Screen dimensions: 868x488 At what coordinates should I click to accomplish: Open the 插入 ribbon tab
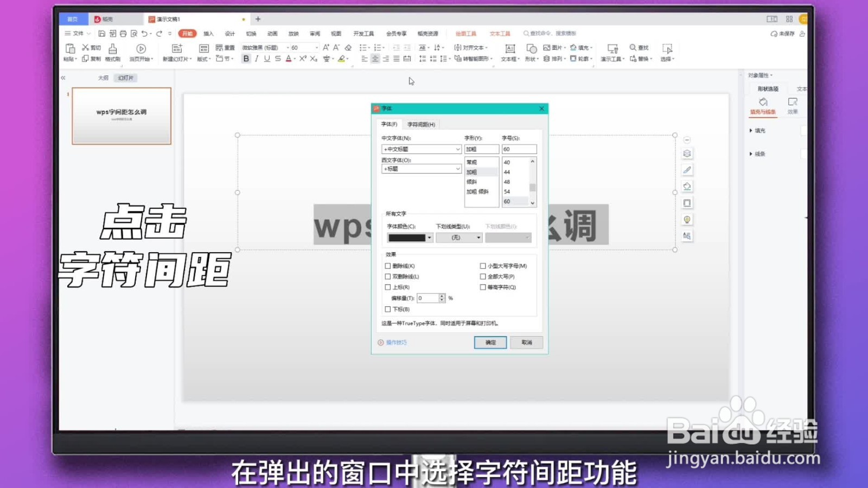click(x=209, y=33)
